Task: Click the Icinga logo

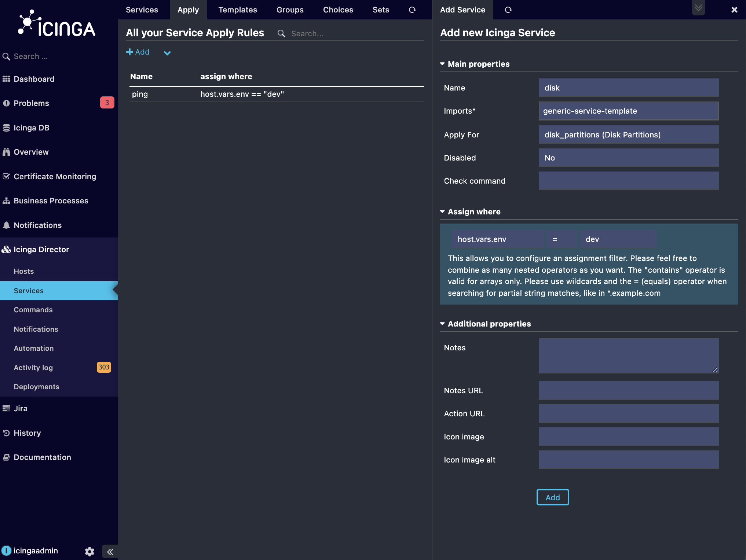Action: coord(57,24)
